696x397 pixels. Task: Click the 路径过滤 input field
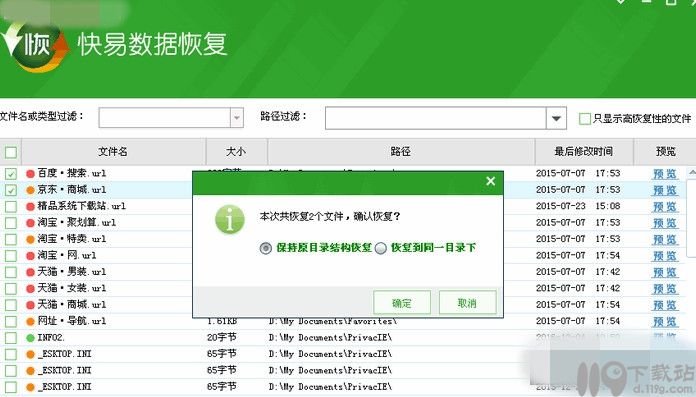[435, 118]
